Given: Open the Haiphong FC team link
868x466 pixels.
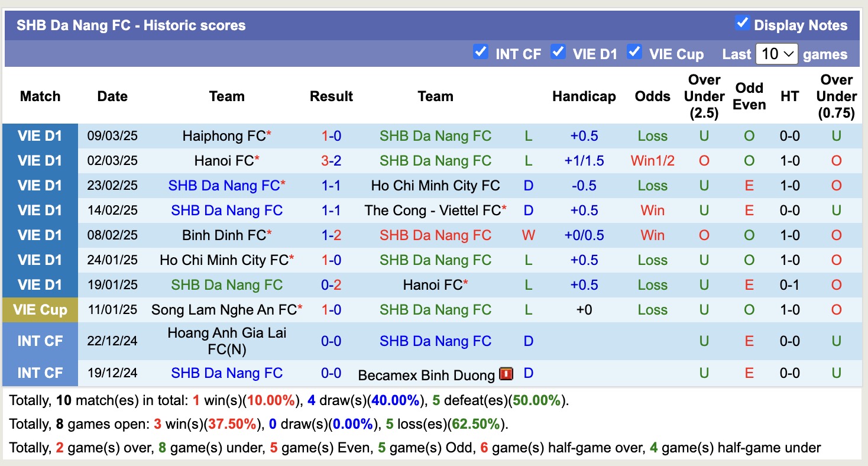Looking at the screenshot, I should pyautogui.click(x=224, y=136).
